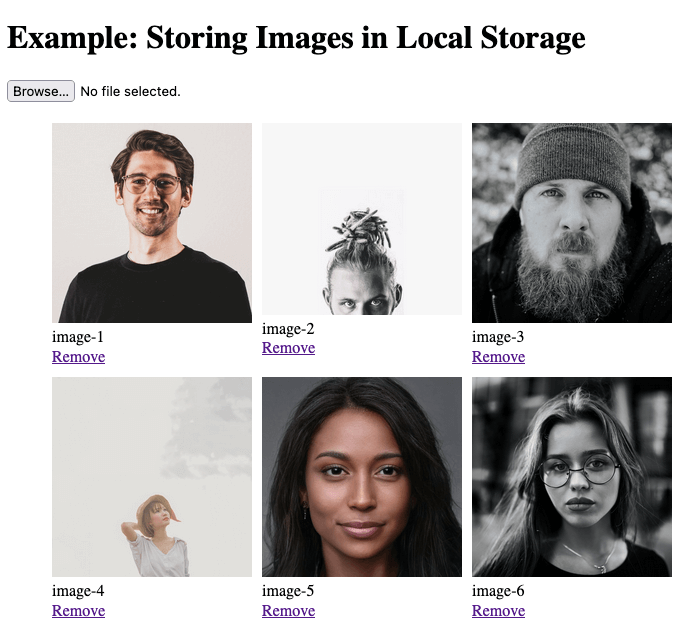Select the smiling man with glasses photo
This screenshot has width=689, height=635.
[x=152, y=223]
